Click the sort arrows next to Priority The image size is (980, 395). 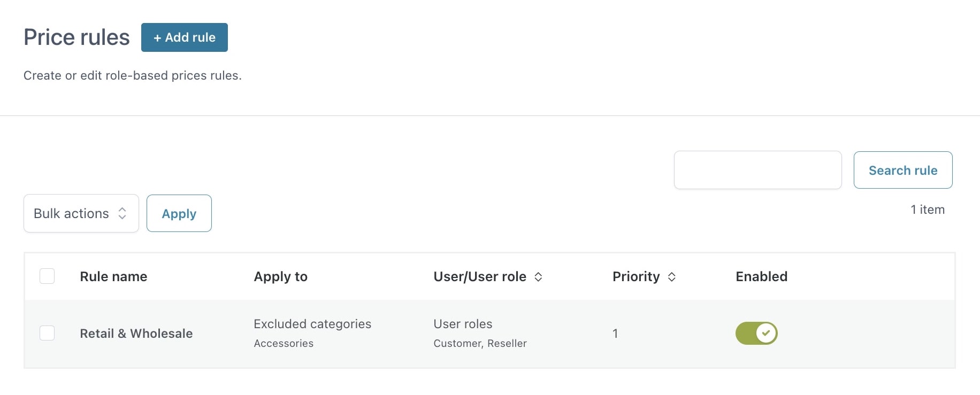672,277
